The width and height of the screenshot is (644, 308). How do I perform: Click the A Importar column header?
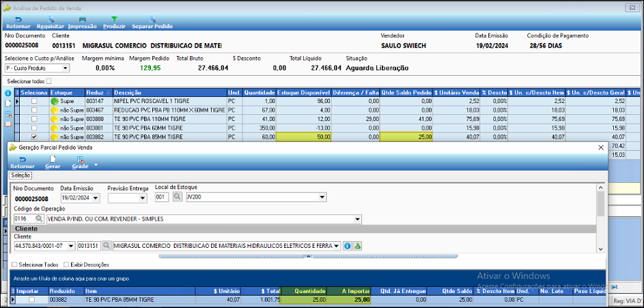(x=349, y=291)
